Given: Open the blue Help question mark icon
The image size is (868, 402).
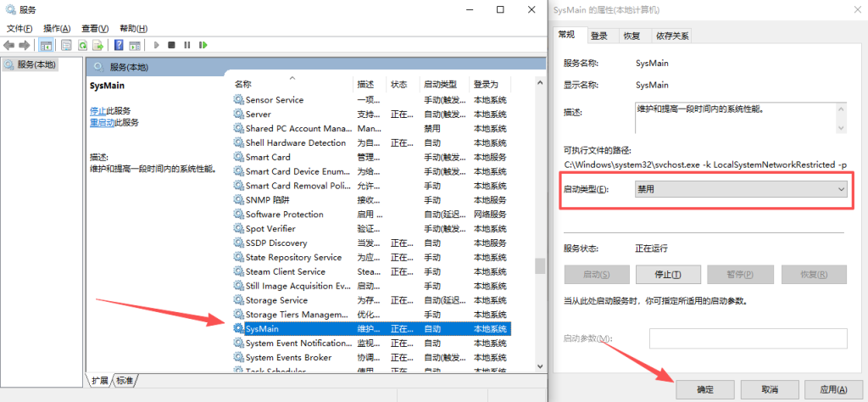Looking at the screenshot, I should pyautogui.click(x=120, y=45).
